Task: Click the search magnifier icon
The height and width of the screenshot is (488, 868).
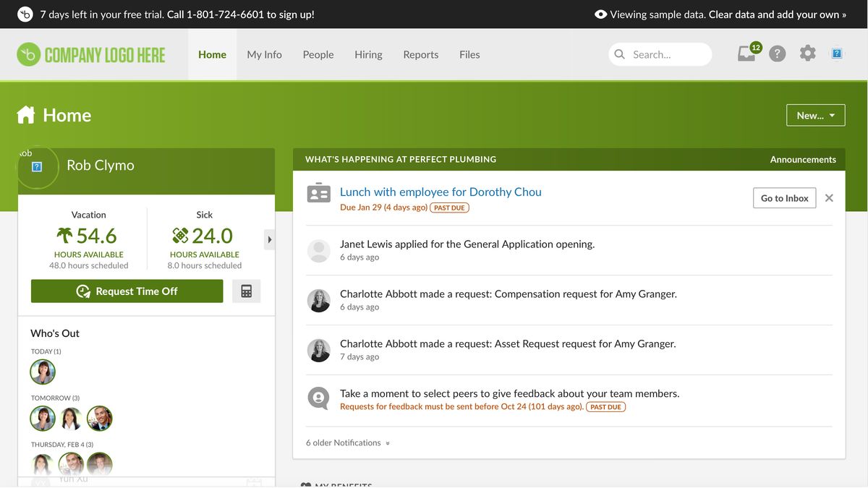Action: 620,54
